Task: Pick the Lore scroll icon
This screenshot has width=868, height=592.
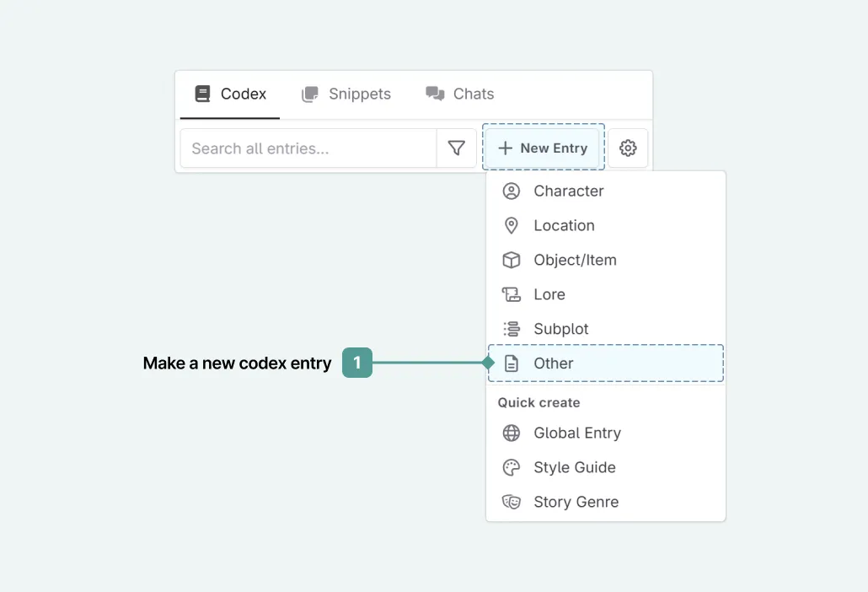Action: pos(511,294)
